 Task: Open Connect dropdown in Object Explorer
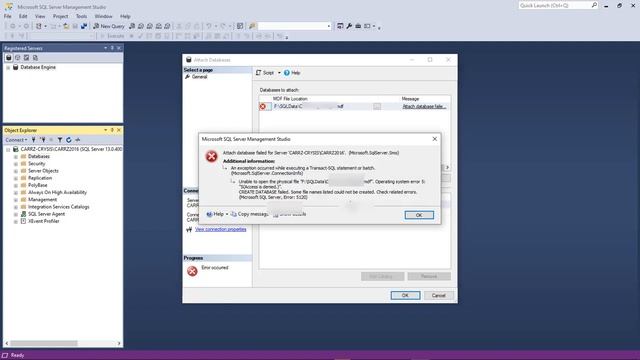(16, 140)
